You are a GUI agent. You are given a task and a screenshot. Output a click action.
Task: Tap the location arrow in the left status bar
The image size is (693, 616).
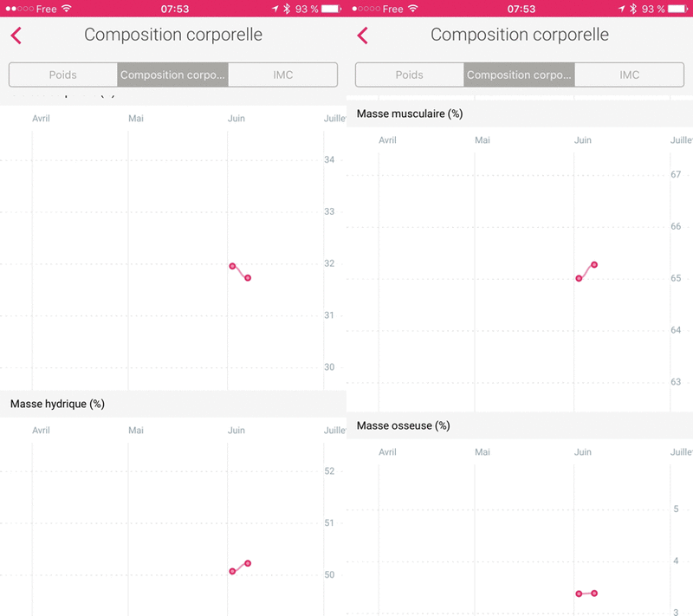(275, 9)
